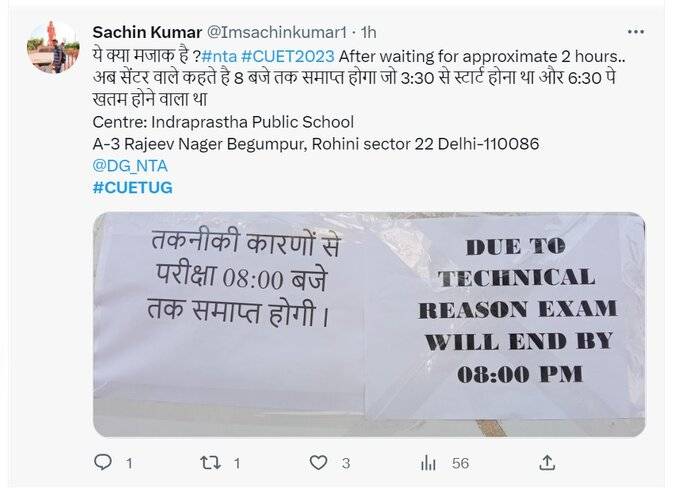Viewport: 675px width, 488px height.
Task: Click the retweet count number 1
Action: tap(236, 463)
